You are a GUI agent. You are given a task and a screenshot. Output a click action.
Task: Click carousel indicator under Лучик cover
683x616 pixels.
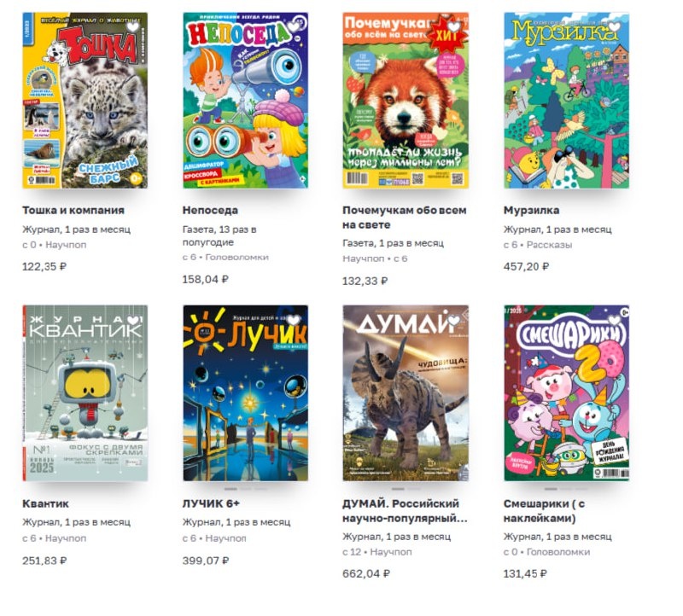tap(245, 489)
